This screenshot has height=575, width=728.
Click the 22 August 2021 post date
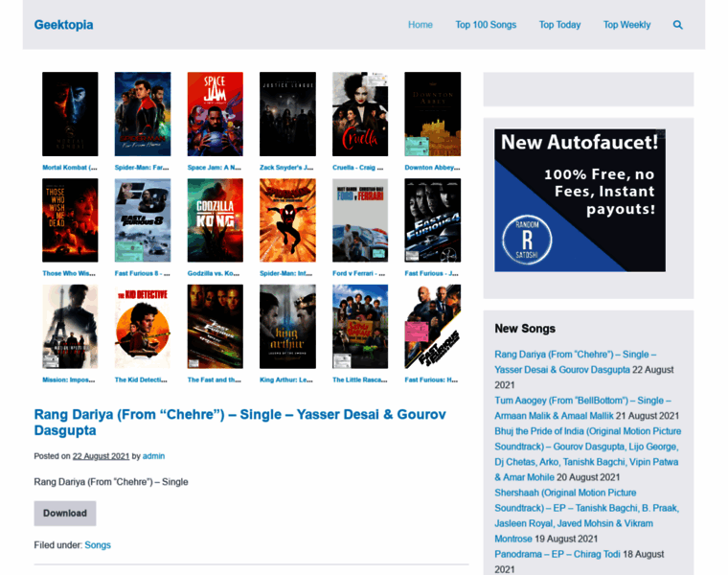point(101,456)
